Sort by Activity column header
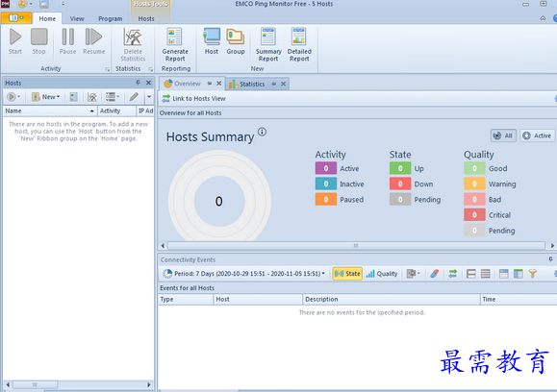Image resolution: width=557 pixels, height=392 pixels. point(116,110)
